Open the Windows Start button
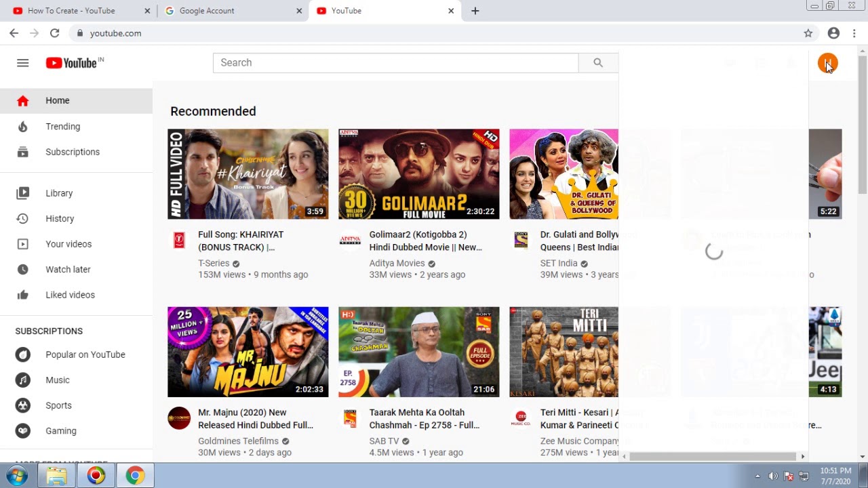The width and height of the screenshot is (868, 488). [x=16, y=476]
